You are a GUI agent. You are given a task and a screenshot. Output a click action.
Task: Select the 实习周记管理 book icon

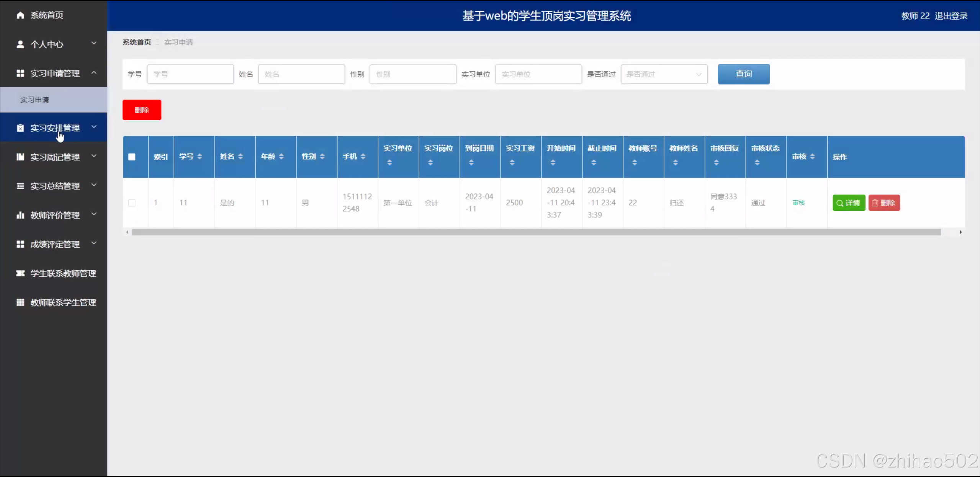coord(20,157)
